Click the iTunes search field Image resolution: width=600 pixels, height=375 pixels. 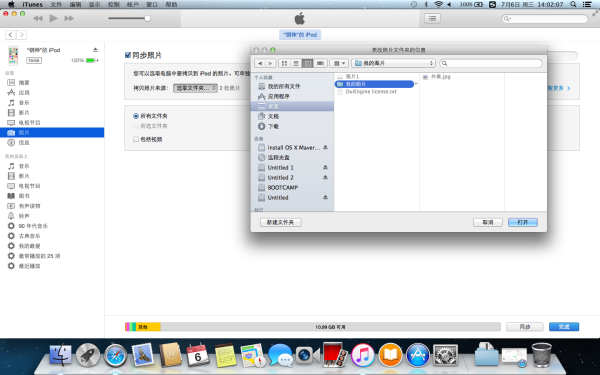[545, 18]
